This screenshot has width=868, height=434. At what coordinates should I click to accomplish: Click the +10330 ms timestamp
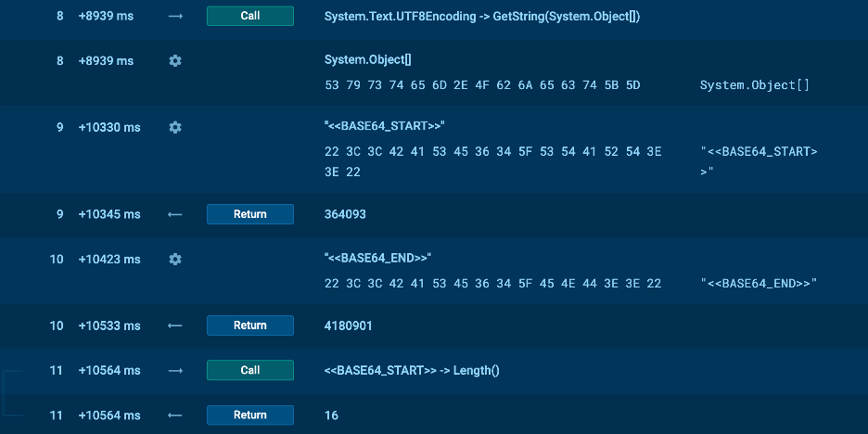tap(109, 127)
